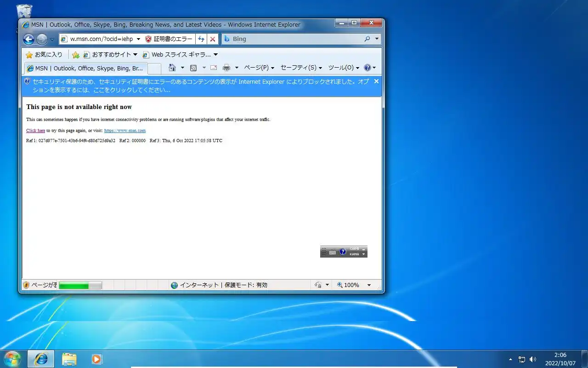The image size is (588, 368).
Task: Expand the status bar privacy dropdown arrow
Action: pos(327,285)
